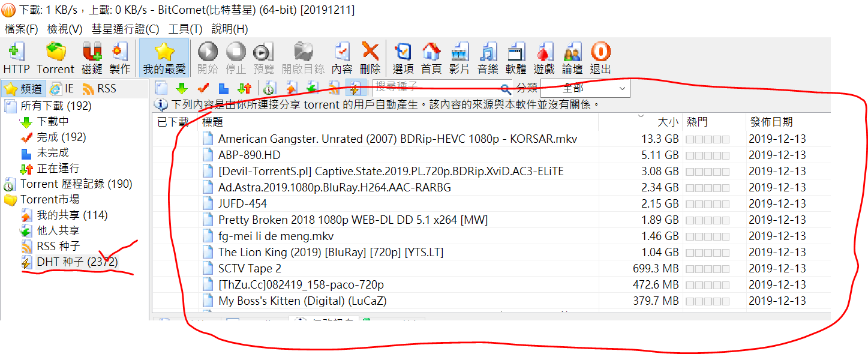Sort by the 熱門 column header
868x354 pixels.
click(x=714, y=122)
